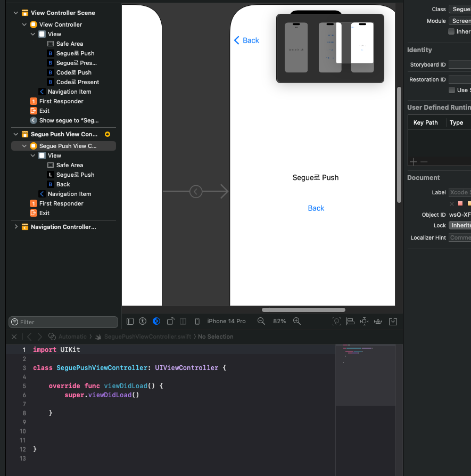This screenshot has width=471, height=476.
Task: Toggle the document outline sidebar icon
Action: coord(130,321)
